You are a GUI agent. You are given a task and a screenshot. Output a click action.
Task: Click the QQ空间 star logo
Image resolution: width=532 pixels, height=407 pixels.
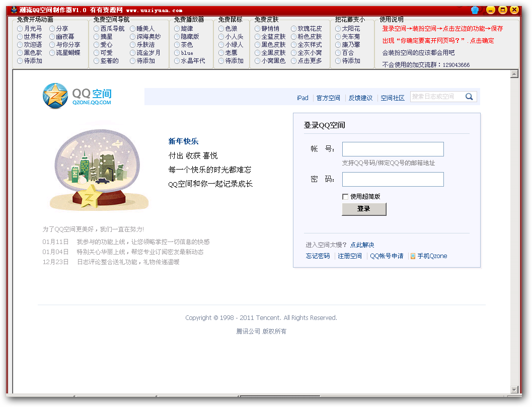point(55,96)
